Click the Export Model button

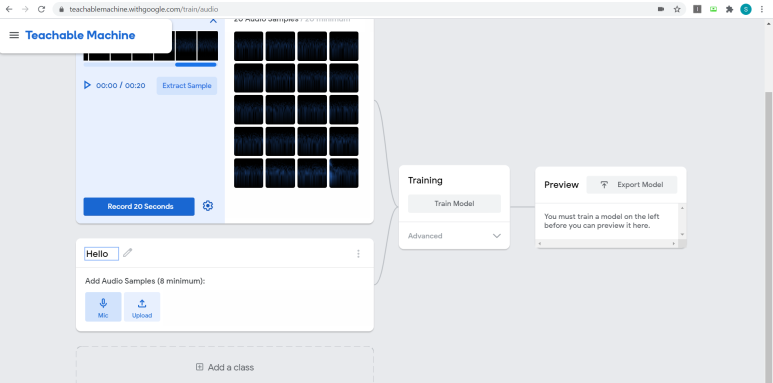[x=632, y=185]
